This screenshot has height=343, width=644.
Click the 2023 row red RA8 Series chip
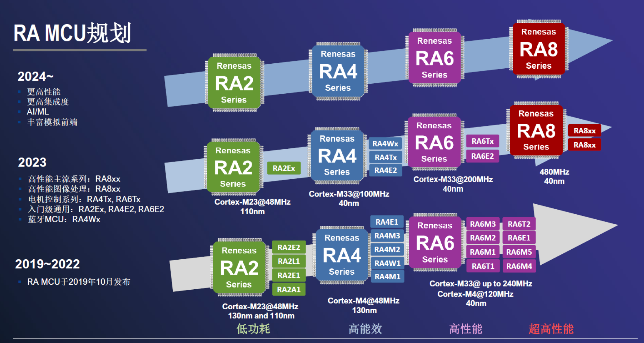[536, 130]
